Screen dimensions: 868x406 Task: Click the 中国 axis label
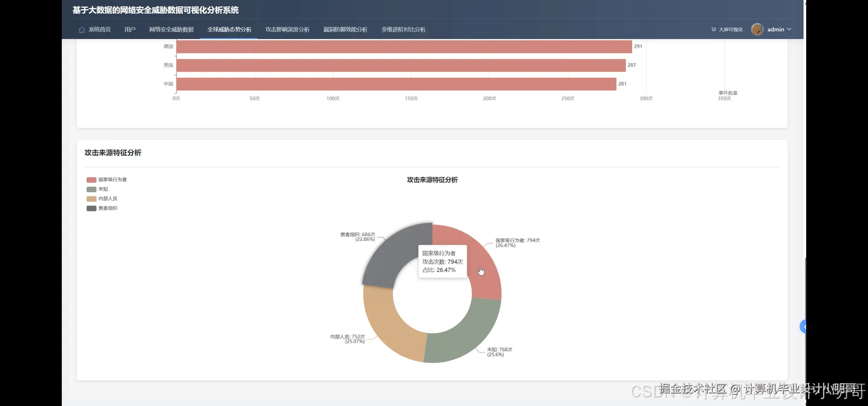point(168,84)
